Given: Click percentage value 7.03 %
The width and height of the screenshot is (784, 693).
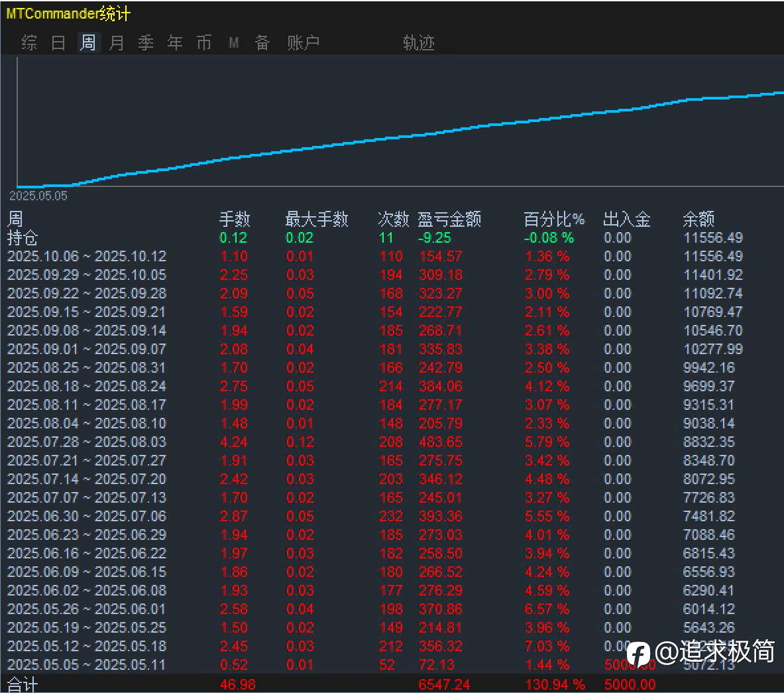Looking at the screenshot, I should point(547,646).
